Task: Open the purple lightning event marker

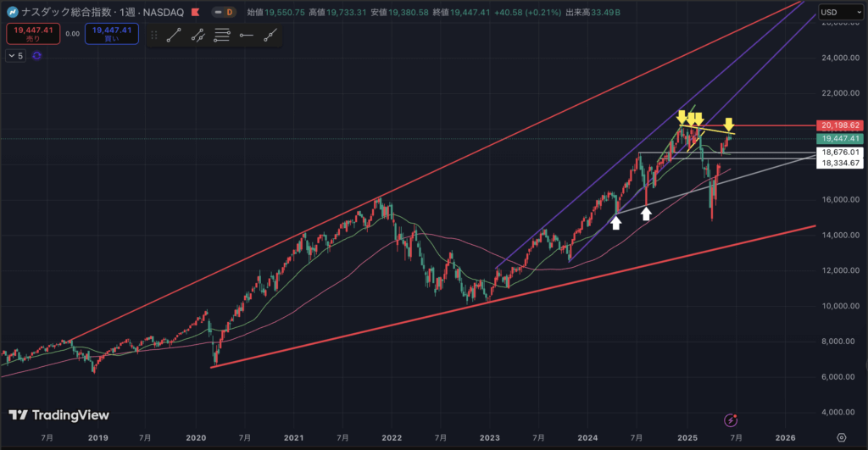Action: [731, 420]
